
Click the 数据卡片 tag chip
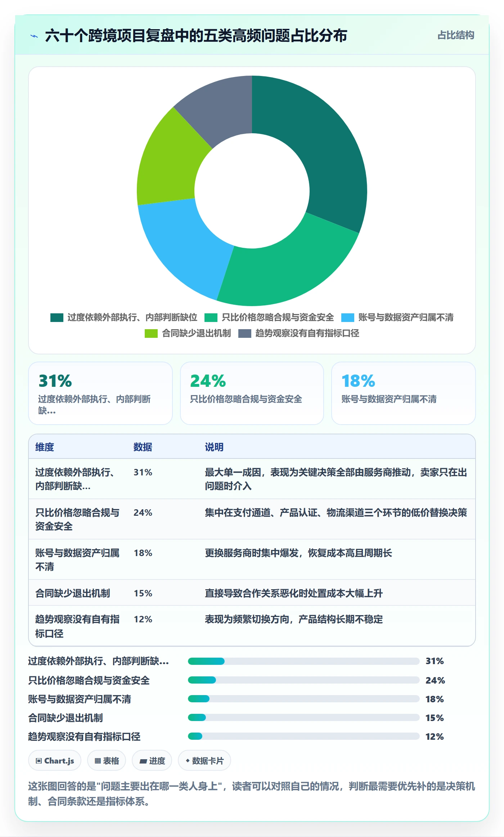pos(204,761)
